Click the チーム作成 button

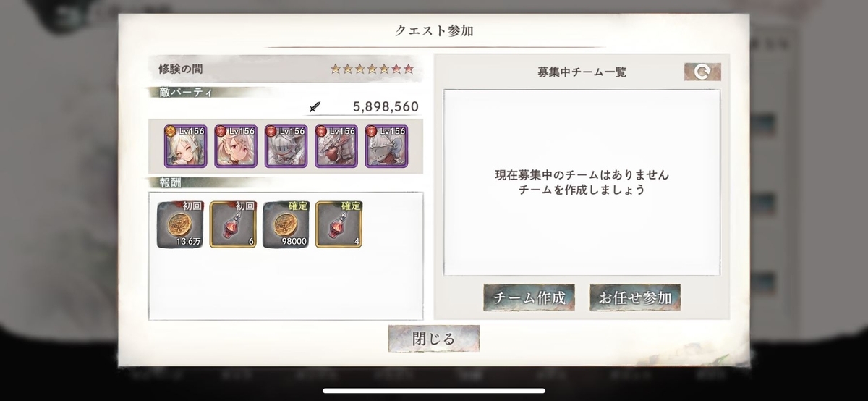[529, 297]
